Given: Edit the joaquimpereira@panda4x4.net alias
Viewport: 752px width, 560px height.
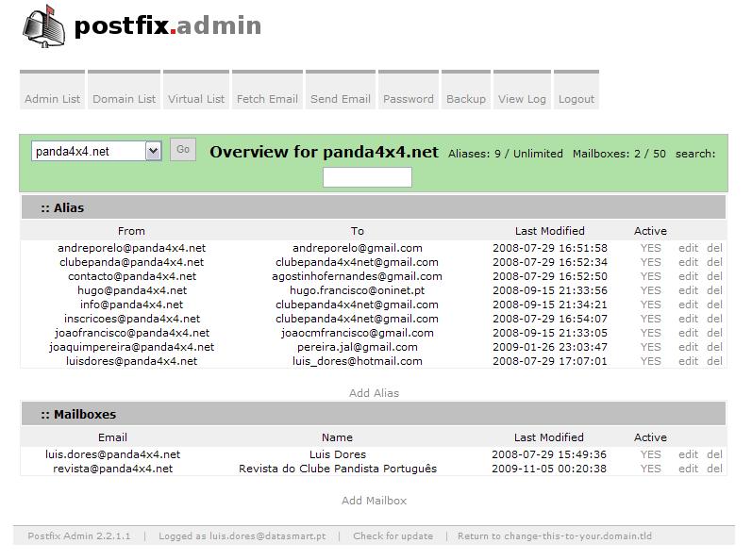Looking at the screenshot, I should point(688,347).
